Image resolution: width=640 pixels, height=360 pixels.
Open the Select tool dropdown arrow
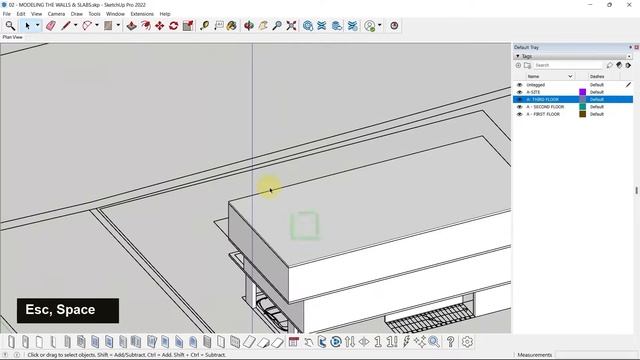[38, 25]
